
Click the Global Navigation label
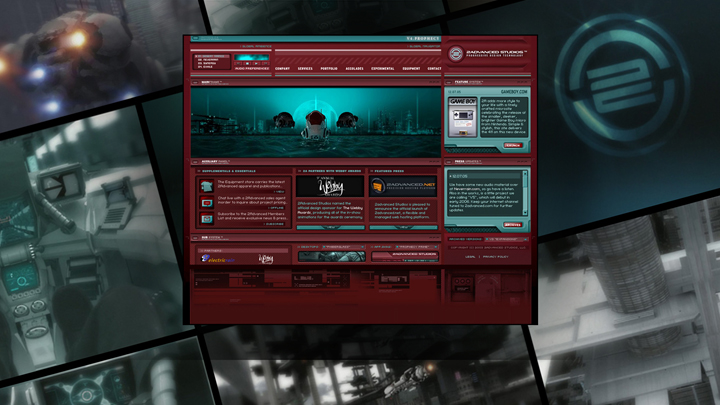[x=425, y=46]
